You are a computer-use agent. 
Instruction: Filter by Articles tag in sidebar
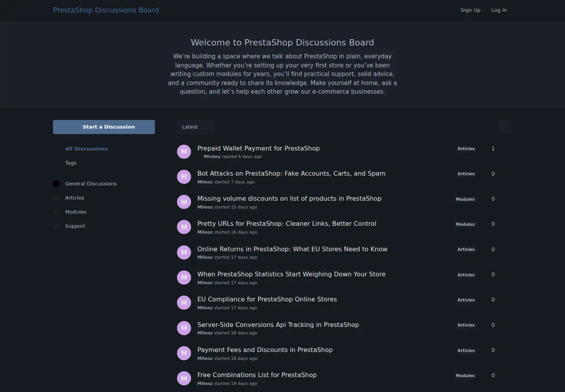75,198
